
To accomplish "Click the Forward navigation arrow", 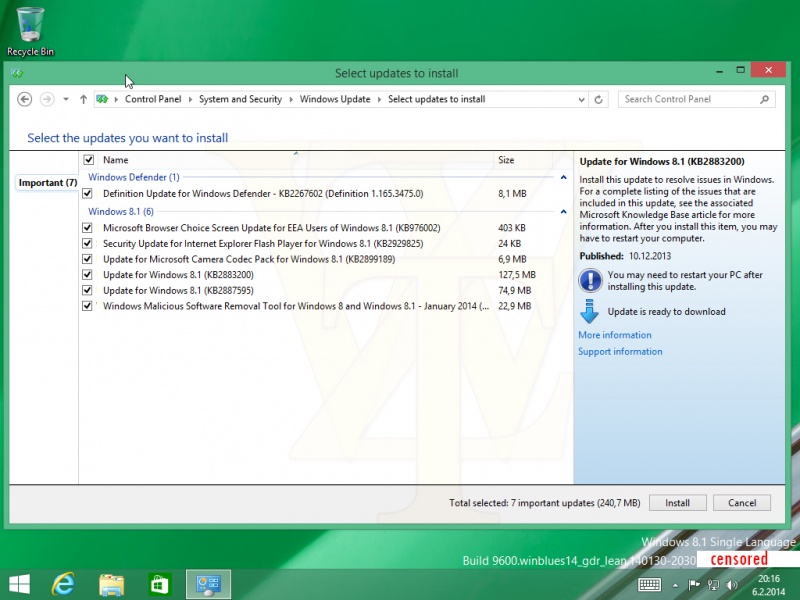I will pos(47,99).
